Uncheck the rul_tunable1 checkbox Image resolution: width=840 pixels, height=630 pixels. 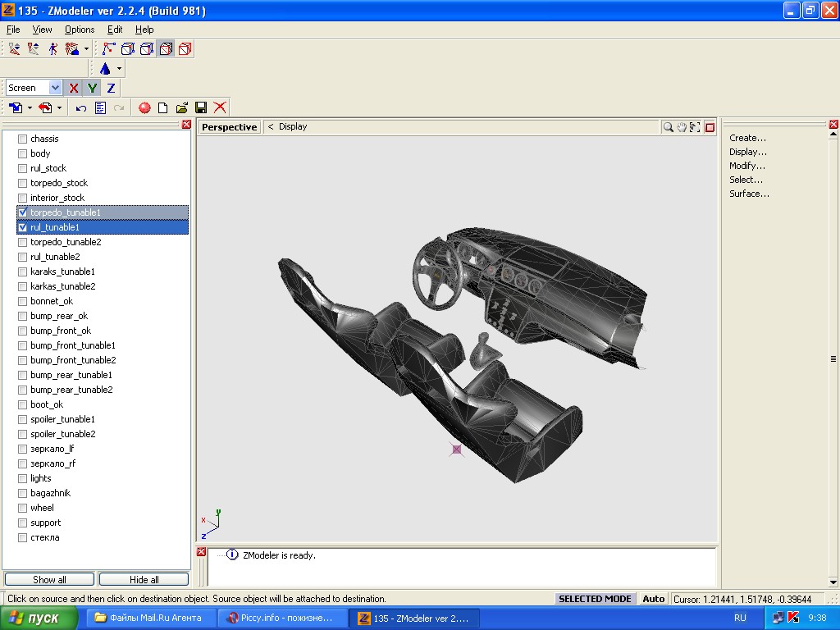pyautogui.click(x=22, y=228)
